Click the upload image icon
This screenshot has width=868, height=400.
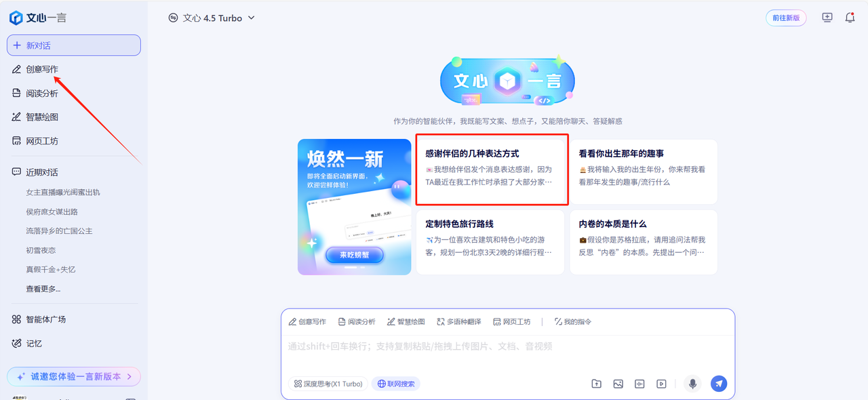pos(618,384)
